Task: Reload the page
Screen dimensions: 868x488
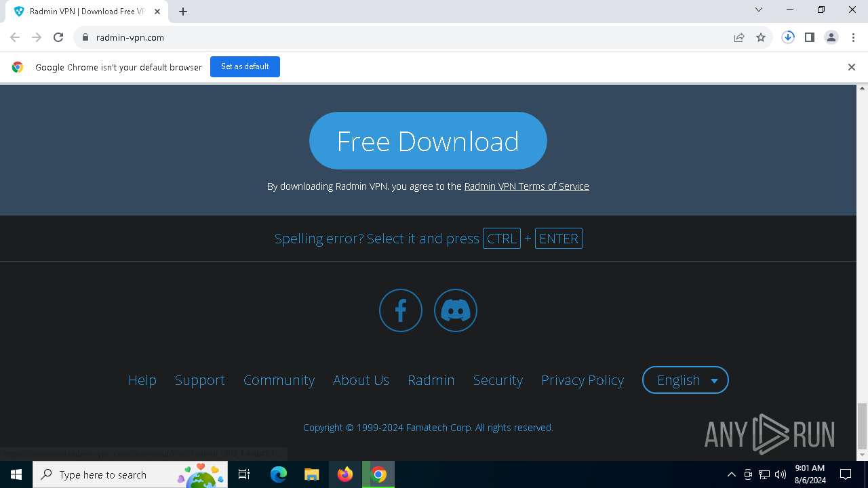Action: [x=58, y=37]
